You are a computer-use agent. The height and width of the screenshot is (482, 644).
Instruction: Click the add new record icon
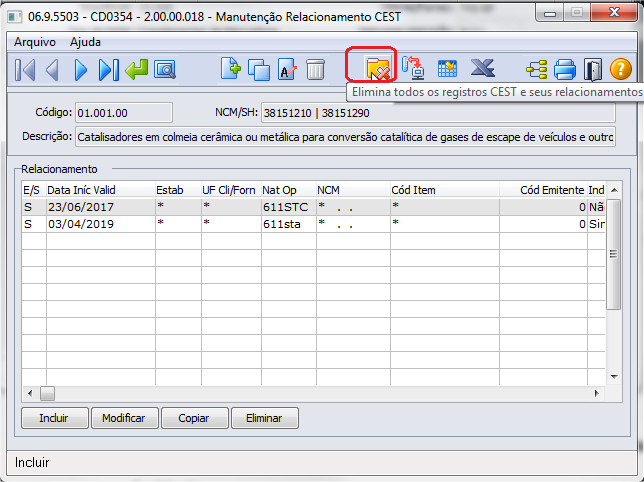click(230, 69)
